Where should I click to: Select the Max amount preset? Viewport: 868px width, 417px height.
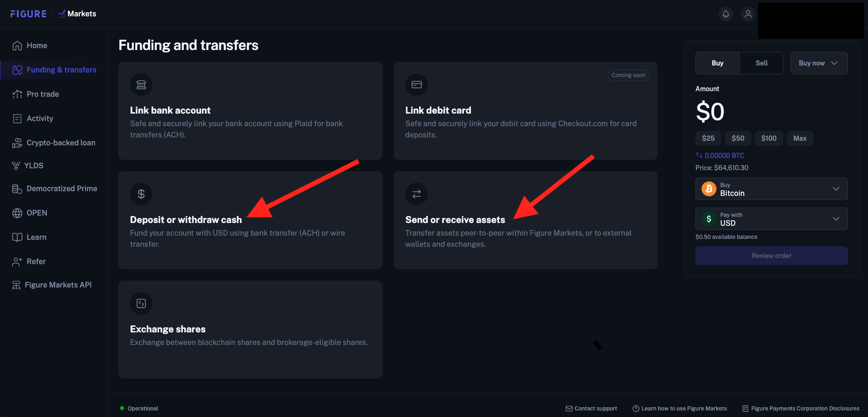pyautogui.click(x=800, y=138)
